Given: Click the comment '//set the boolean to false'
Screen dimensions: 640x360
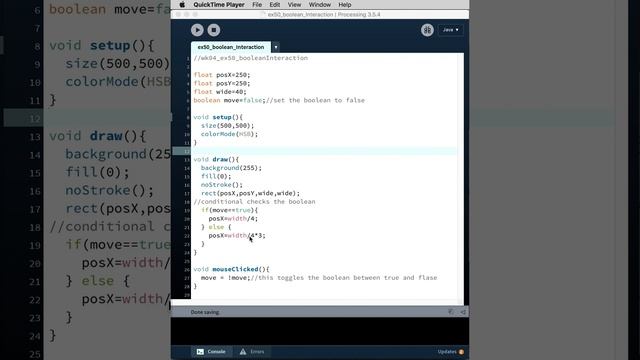Looking at the screenshot, I should coord(315,100).
